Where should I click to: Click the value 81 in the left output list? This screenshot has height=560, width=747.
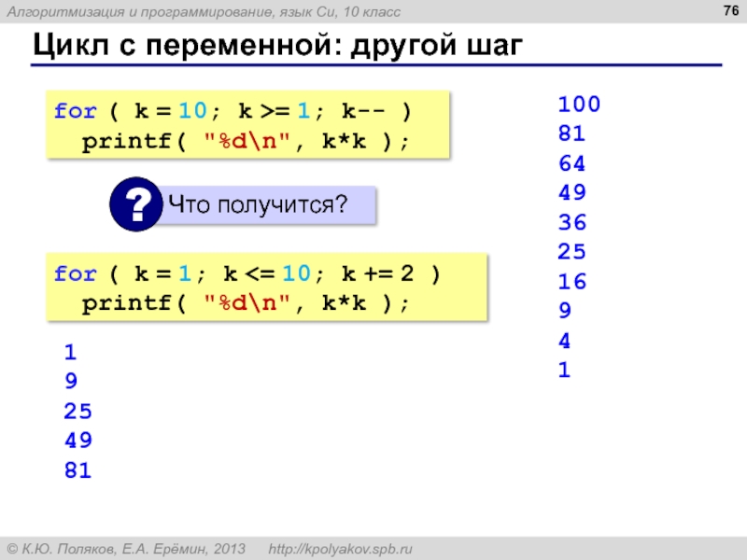78,470
